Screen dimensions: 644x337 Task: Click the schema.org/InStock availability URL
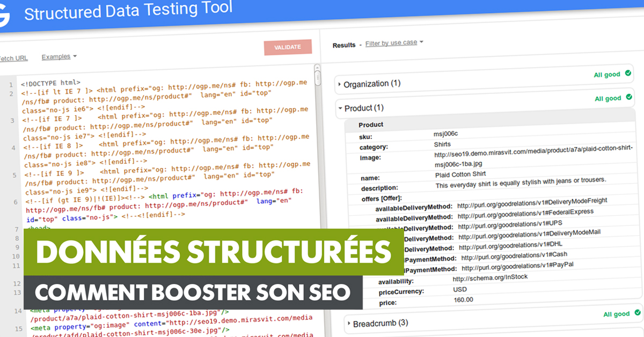click(490, 277)
